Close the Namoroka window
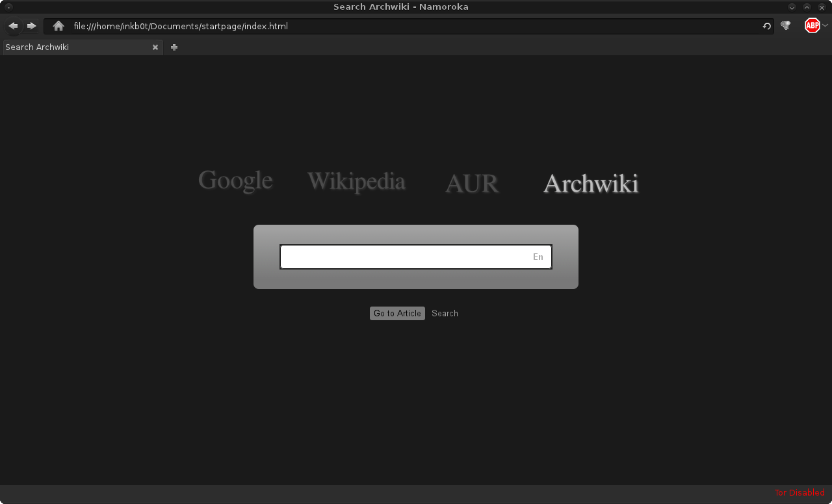 [x=822, y=7]
